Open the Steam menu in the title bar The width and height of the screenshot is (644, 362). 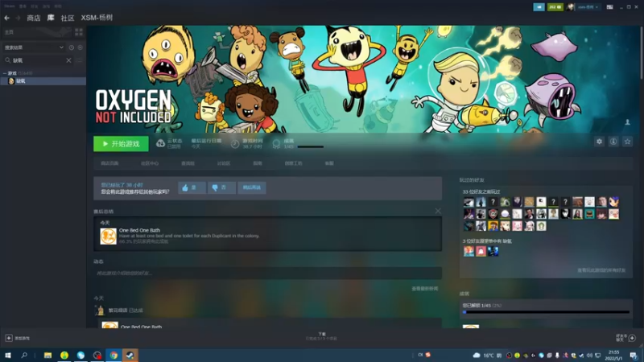pos(9,6)
